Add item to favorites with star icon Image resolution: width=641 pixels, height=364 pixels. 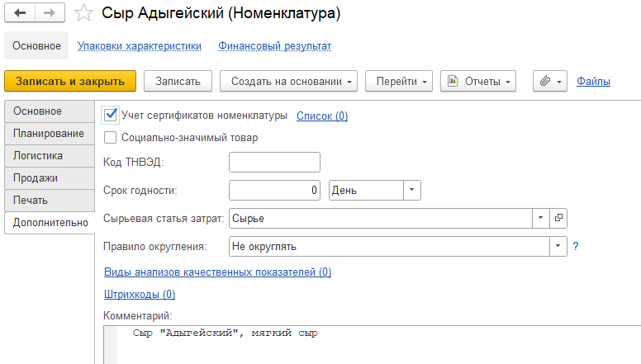pos(83,14)
